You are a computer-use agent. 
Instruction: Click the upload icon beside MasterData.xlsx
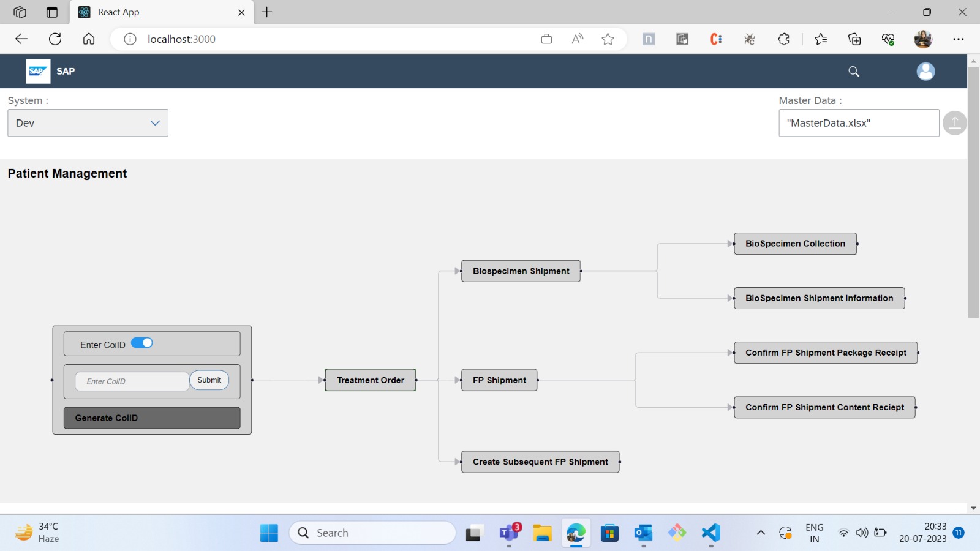coord(954,122)
